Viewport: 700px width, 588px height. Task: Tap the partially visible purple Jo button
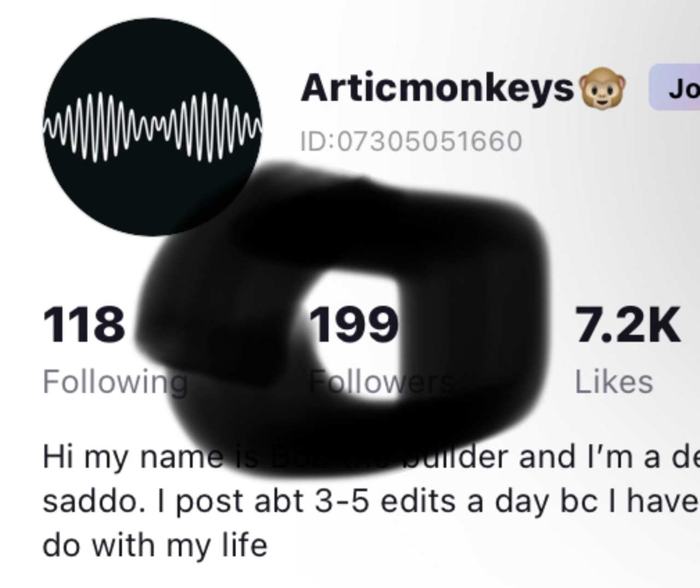click(x=674, y=87)
